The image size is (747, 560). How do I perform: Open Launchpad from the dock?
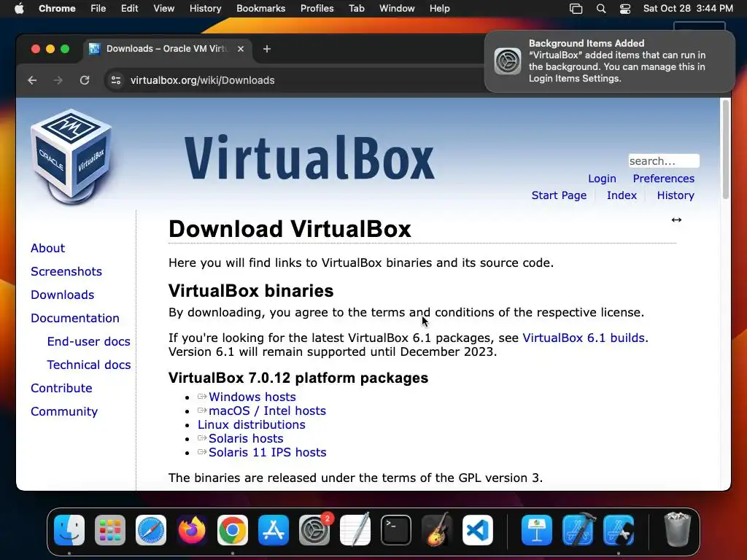pyautogui.click(x=110, y=530)
